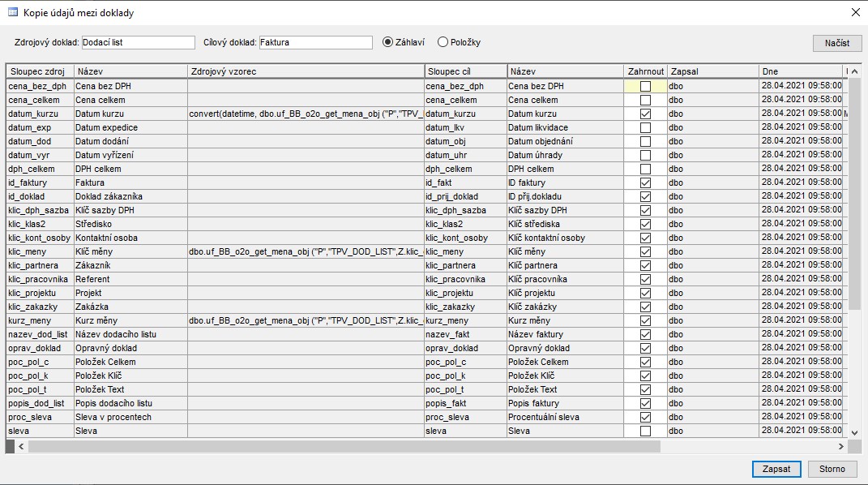The image size is (868, 485).
Task: Click the Zahrnout column header
Action: point(645,71)
